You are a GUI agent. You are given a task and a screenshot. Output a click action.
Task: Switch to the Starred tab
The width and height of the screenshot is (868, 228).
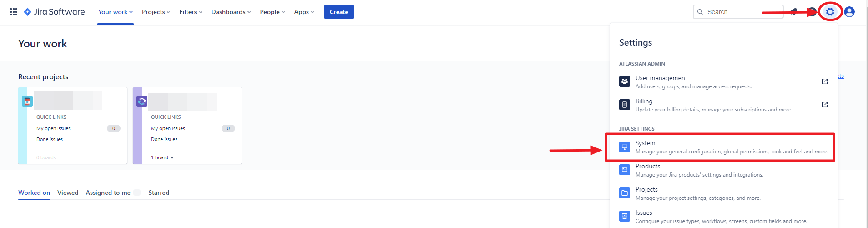click(x=159, y=193)
